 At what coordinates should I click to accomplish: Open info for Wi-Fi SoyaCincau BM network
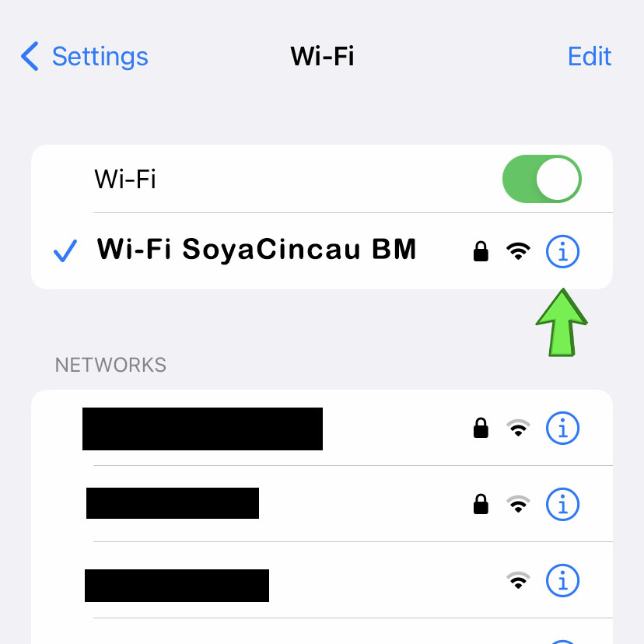[x=562, y=251]
